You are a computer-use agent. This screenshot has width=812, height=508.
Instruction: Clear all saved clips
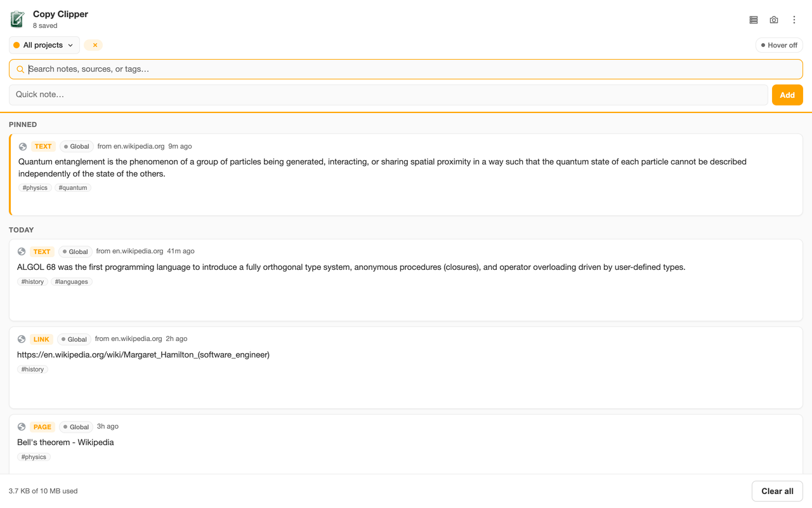coord(777,491)
